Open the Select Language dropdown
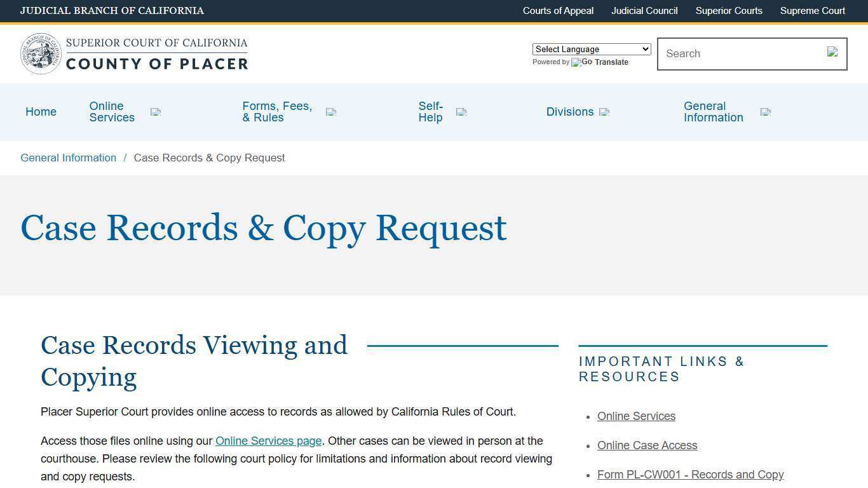 click(590, 49)
